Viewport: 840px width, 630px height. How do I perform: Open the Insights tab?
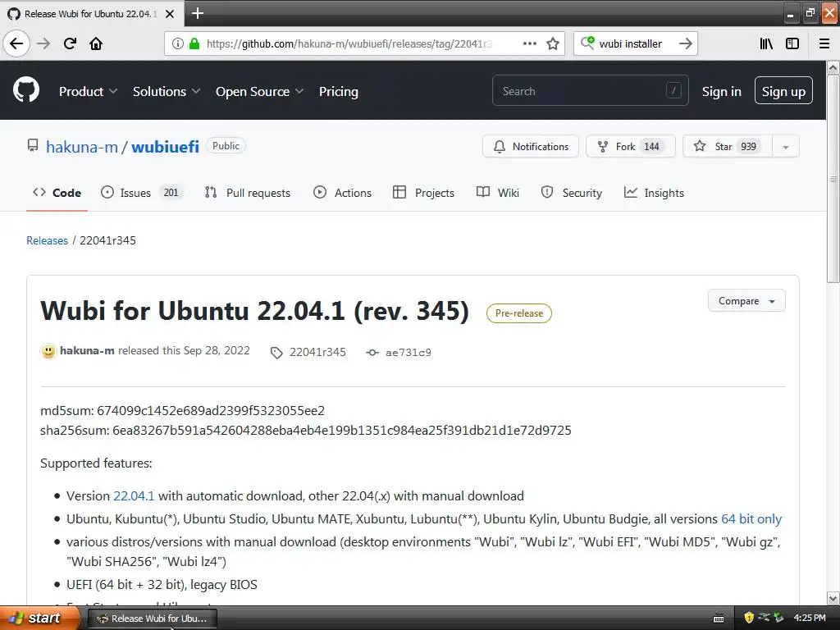(x=654, y=193)
